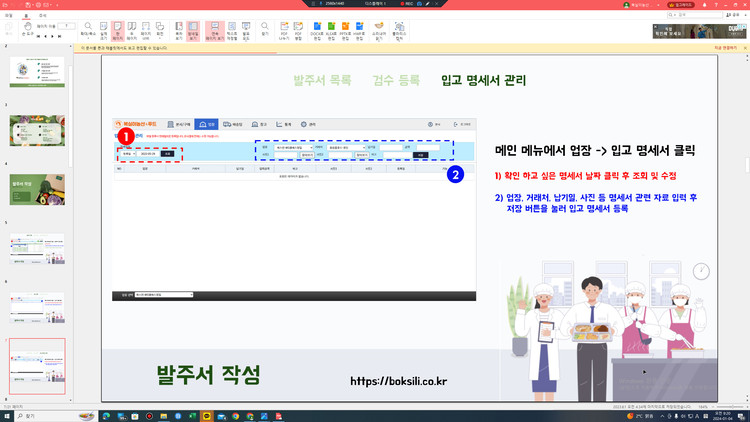Open the rightmost selection-frame toolbar tool
Screen dimensions: 750x422
pos(399,31)
